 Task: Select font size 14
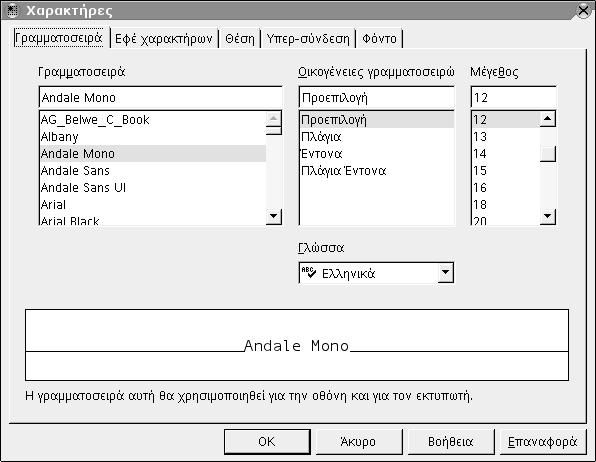point(506,154)
